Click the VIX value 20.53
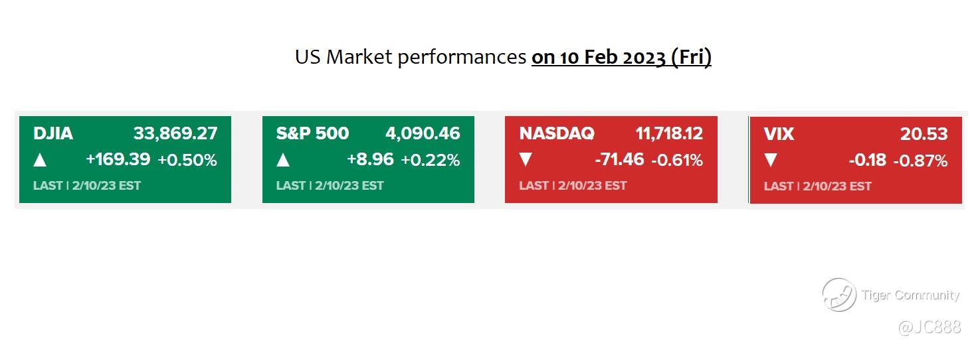980x349 pixels. pyautogui.click(x=924, y=134)
